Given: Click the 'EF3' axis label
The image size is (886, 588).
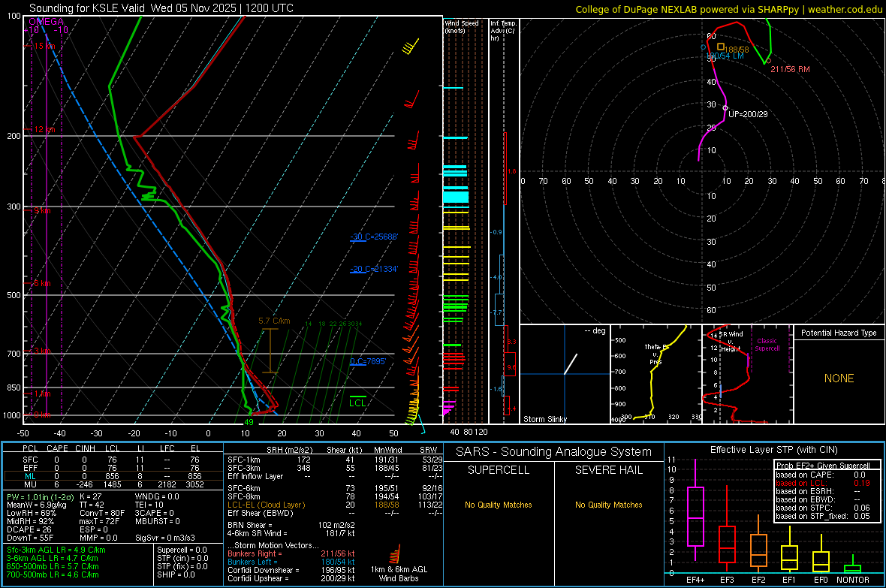Looking at the screenshot, I should pos(727,580).
